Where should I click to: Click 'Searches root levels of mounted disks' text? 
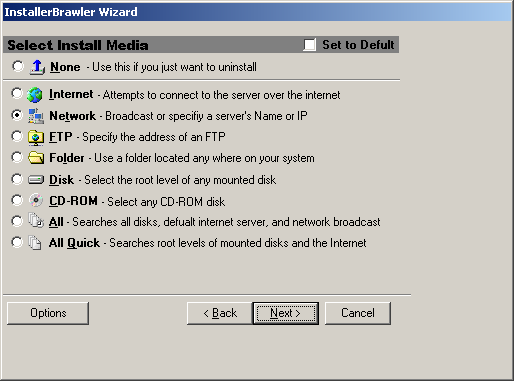(x=238, y=243)
